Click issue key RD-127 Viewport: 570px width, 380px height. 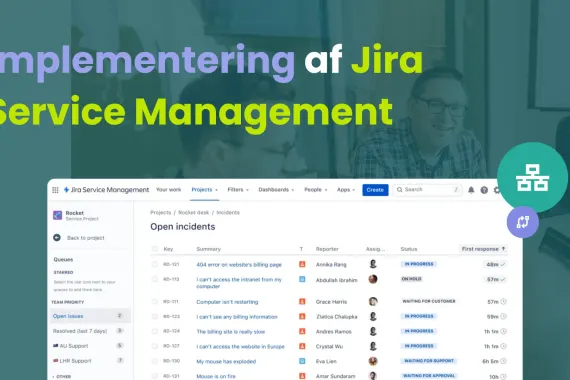(x=172, y=346)
